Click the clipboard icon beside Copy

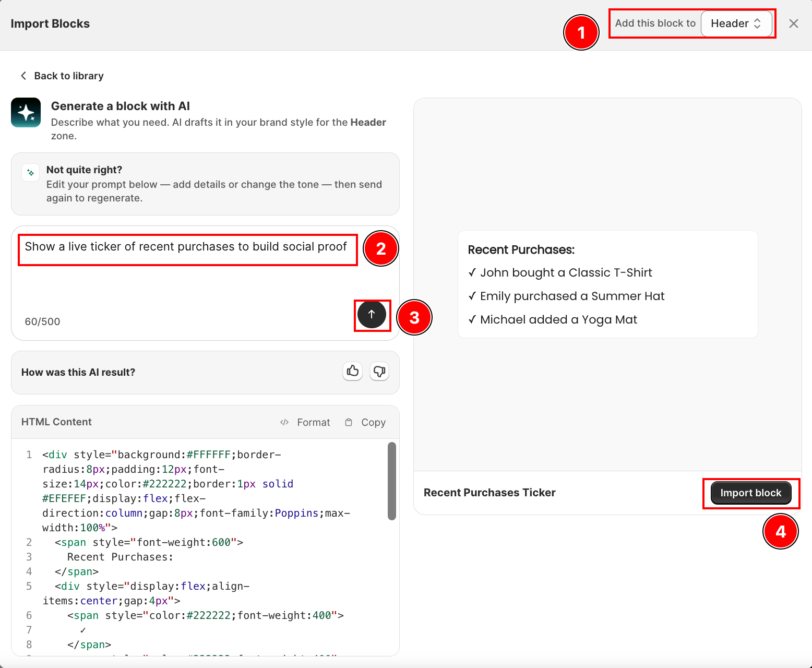pyautogui.click(x=349, y=422)
